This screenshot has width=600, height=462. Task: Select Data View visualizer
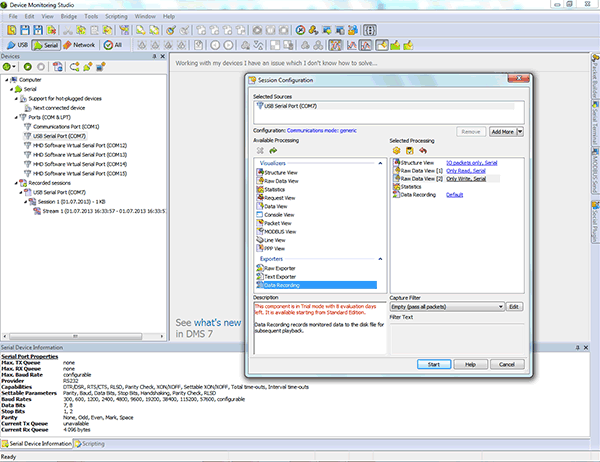point(272,206)
